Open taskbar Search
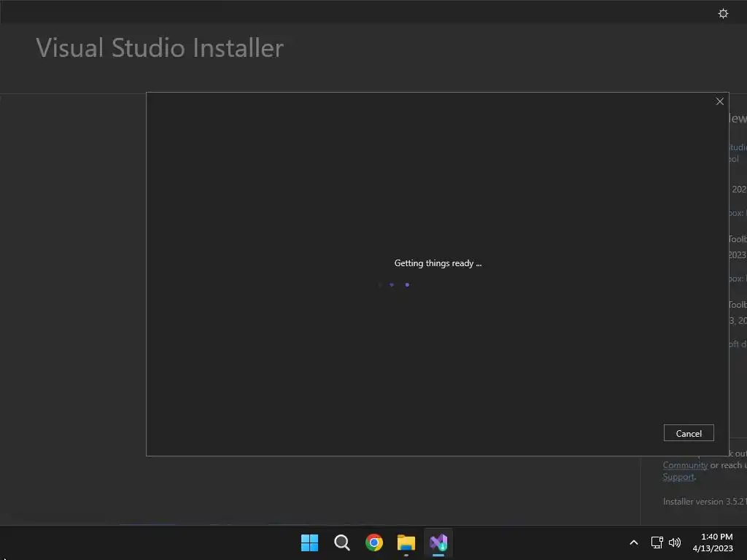The width and height of the screenshot is (747, 560). click(341, 542)
